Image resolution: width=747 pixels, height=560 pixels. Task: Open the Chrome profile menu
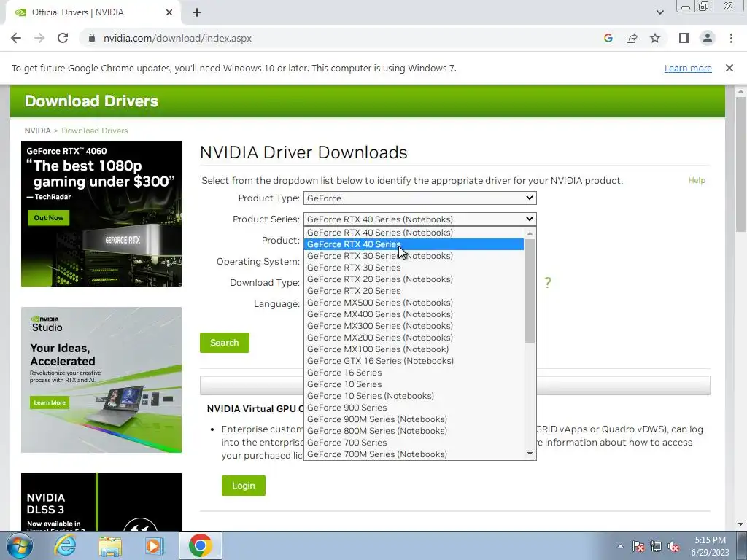[708, 38]
